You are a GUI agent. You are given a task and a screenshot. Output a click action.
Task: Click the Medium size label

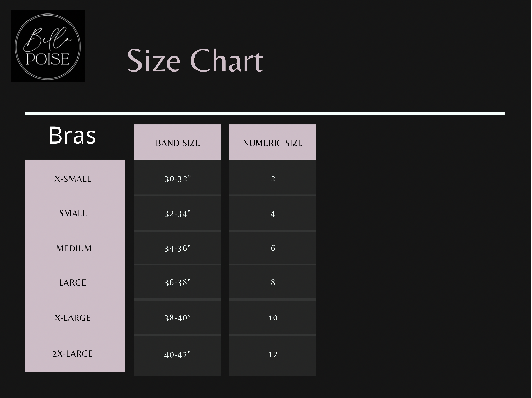74,248
